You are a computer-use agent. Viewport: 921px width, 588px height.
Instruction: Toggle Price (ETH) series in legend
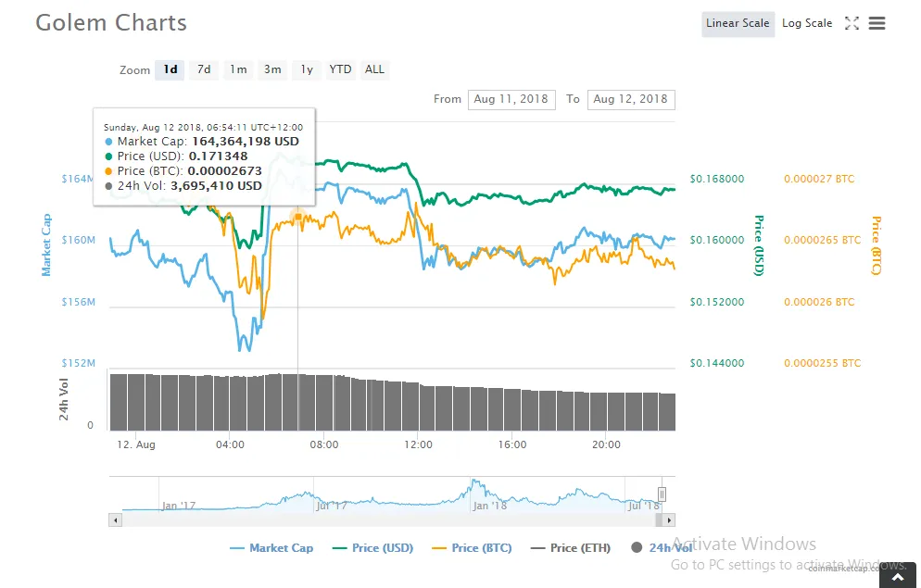[x=571, y=548]
